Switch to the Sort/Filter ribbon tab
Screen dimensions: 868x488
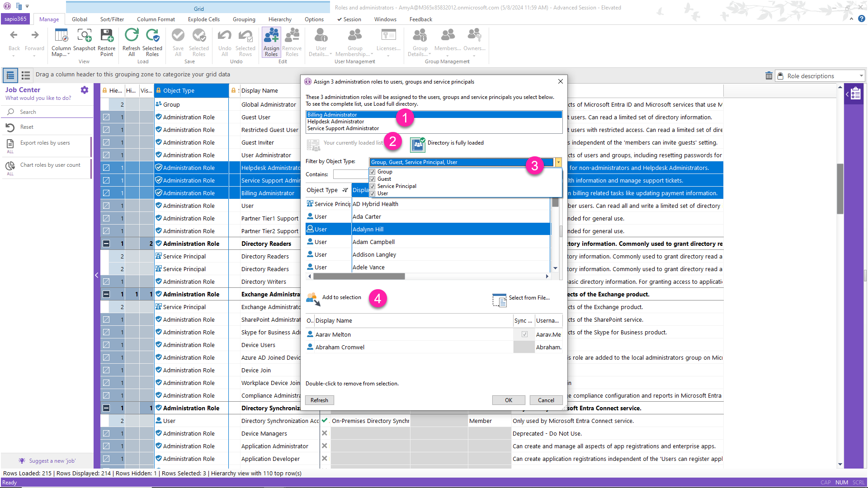coord(112,19)
